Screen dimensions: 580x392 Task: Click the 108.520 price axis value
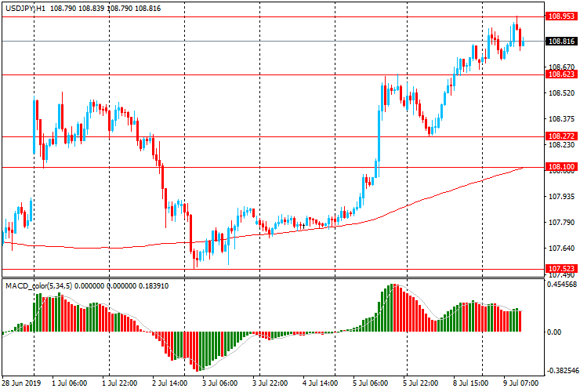(x=561, y=93)
